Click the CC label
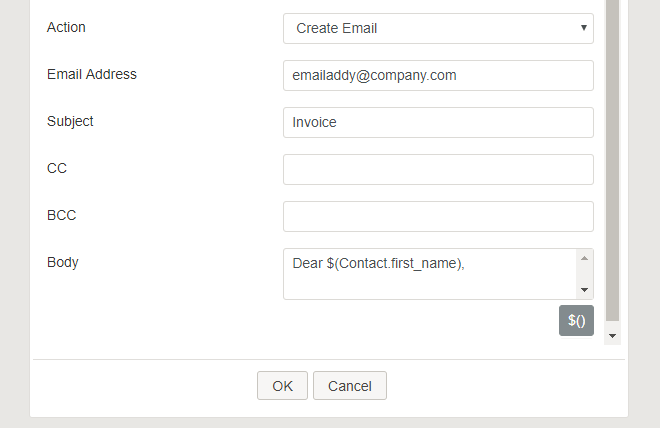Image resolution: width=660 pixels, height=428 pixels. tap(57, 168)
